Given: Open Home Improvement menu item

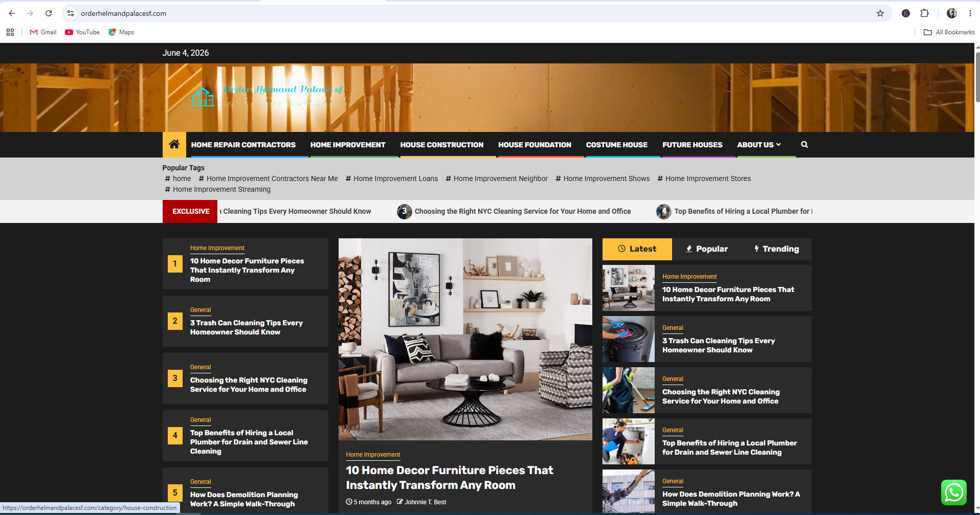Looking at the screenshot, I should [x=348, y=145].
